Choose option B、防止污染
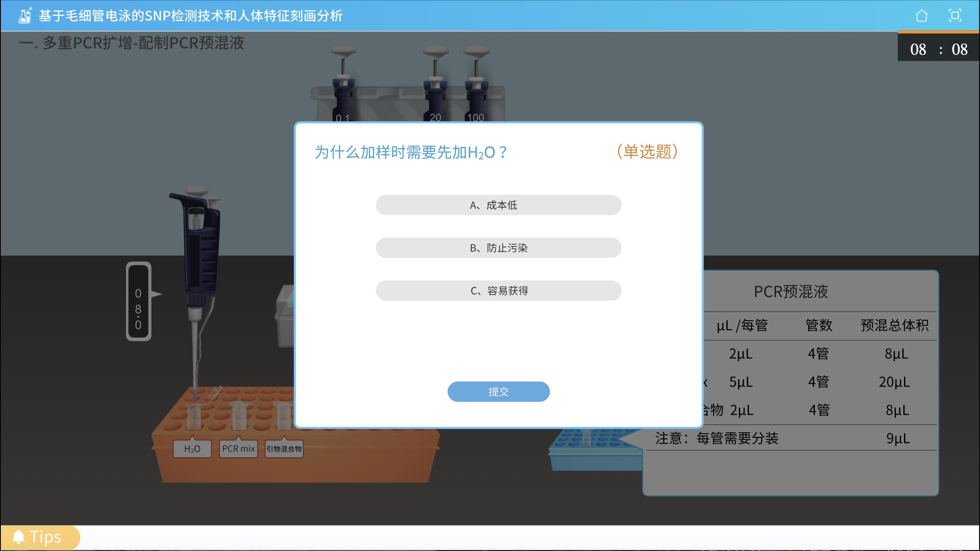The width and height of the screenshot is (980, 551). tap(498, 247)
